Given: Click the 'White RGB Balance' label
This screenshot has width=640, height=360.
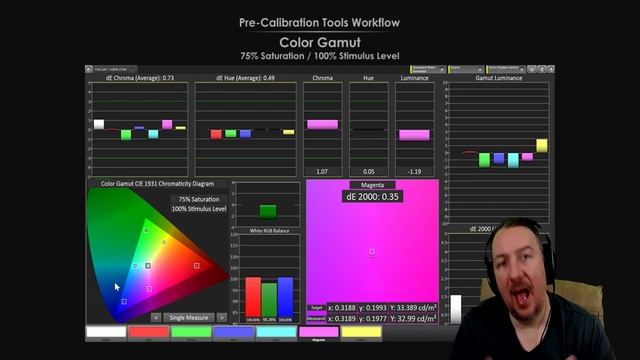Looking at the screenshot, I should (269, 231).
